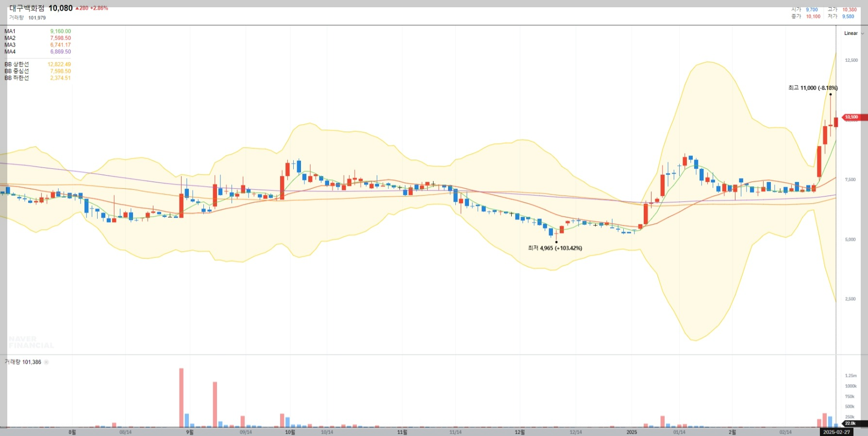Click the 8월 time axis label
Image resolution: width=868 pixels, height=436 pixels.
pyautogui.click(x=72, y=432)
